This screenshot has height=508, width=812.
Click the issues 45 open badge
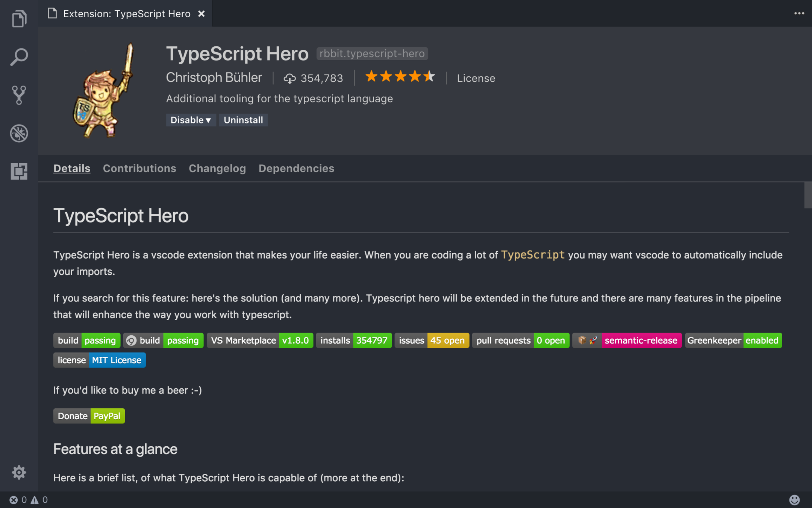click(432, 341)
